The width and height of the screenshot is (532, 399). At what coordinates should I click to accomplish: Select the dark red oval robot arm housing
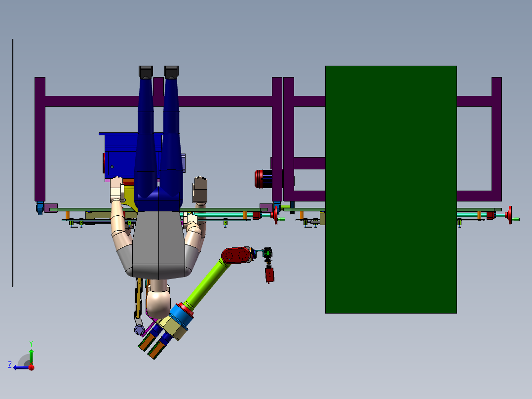pos(236,255)
